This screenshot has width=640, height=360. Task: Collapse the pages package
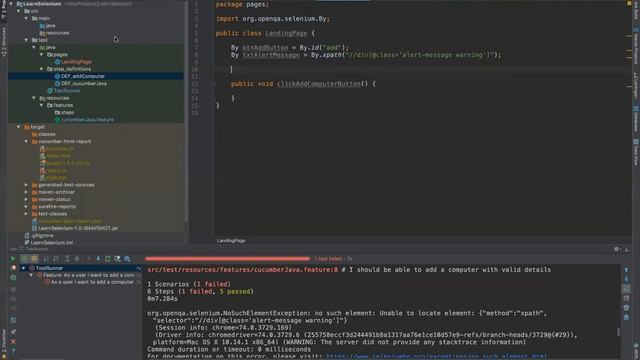click(x=42, y=54)
